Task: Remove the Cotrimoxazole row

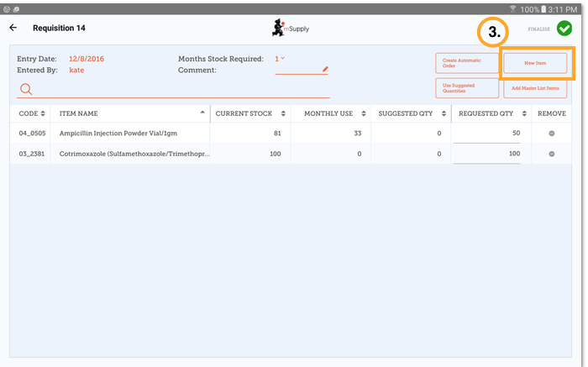Action: [552, 154]
